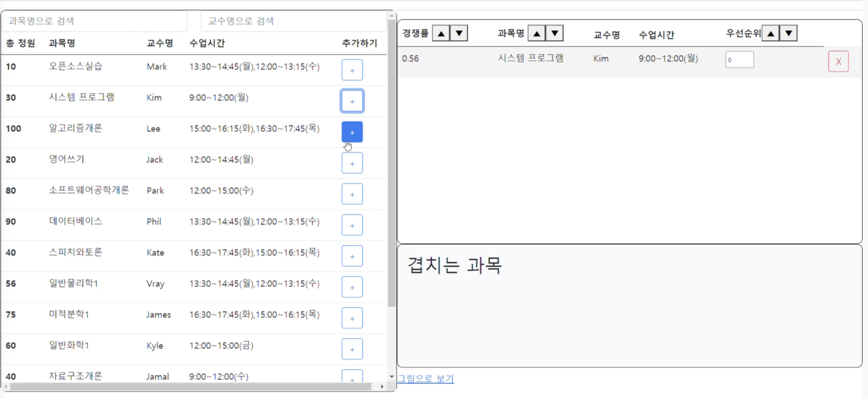Select the 소프트웨어공학개론 course name cell
868x399 pixels.
(89, 191)
